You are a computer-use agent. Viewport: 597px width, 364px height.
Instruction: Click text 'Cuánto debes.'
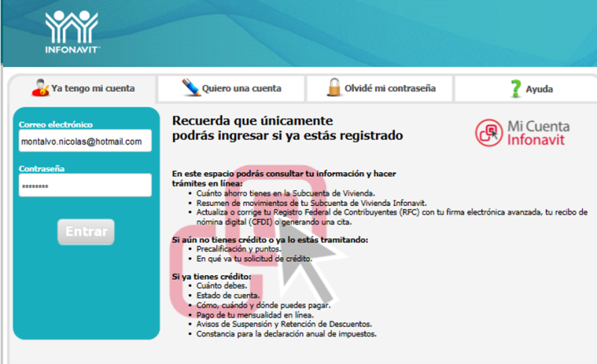tap(222, 286)
